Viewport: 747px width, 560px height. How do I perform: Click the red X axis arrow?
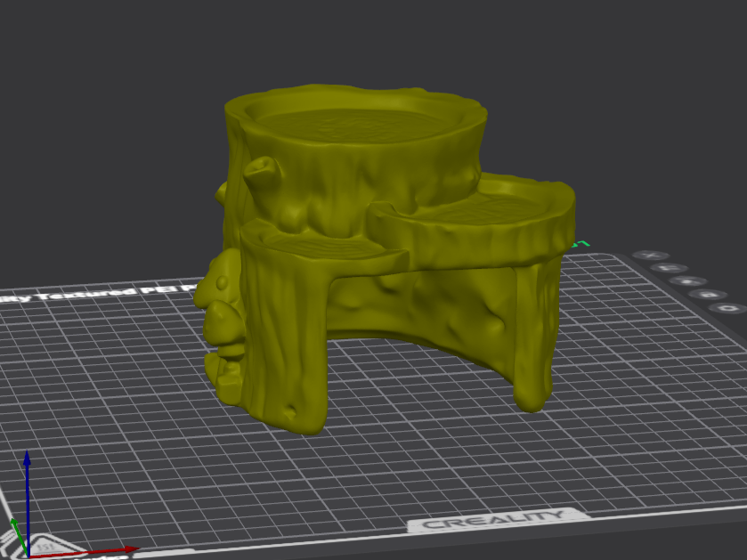(85, 552)
